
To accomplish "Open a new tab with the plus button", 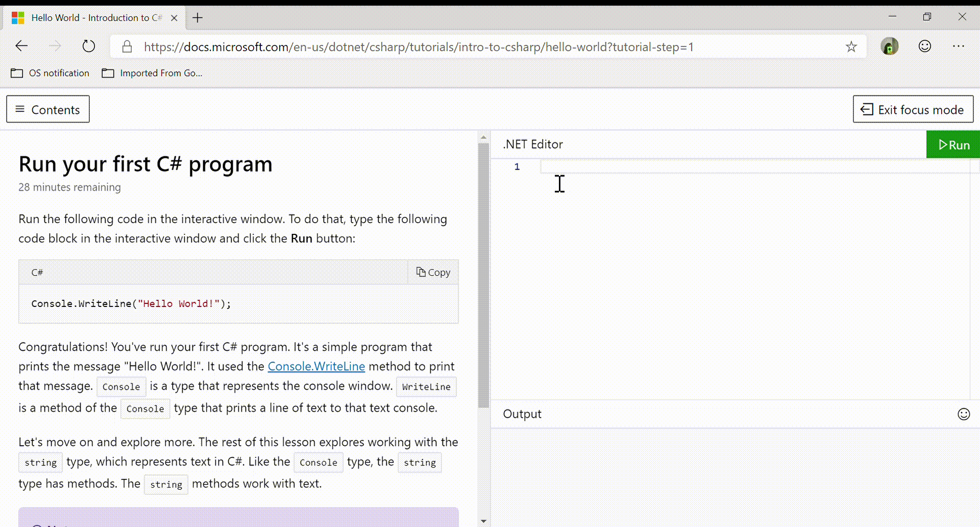I will coord(198,18).
